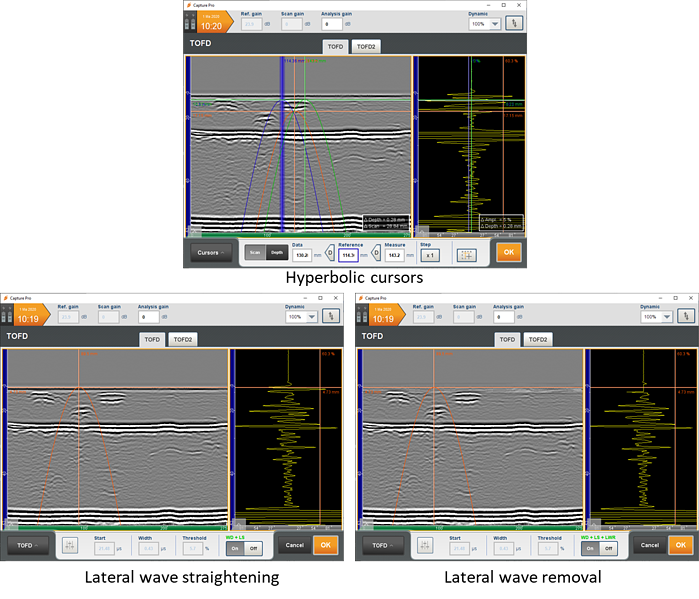
Task: Click the D arrow button before Measure field
Action: [376, 254]
